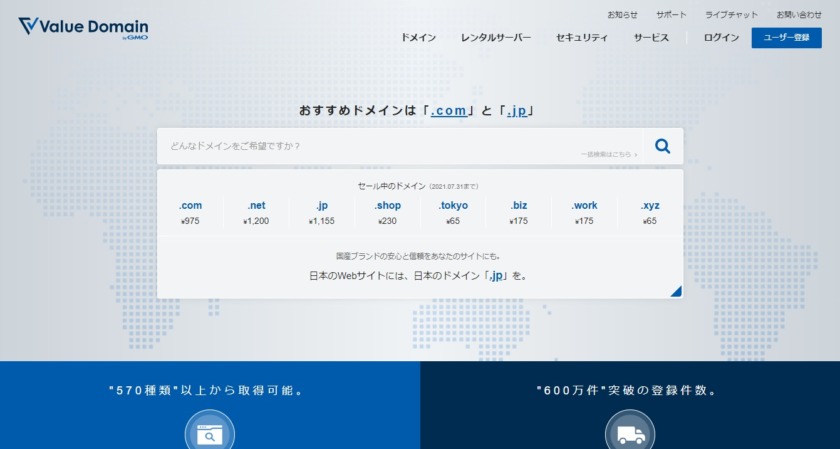Click the delivery truck circle icon
This screenshot has height=449, width=840.
(630, 432)
